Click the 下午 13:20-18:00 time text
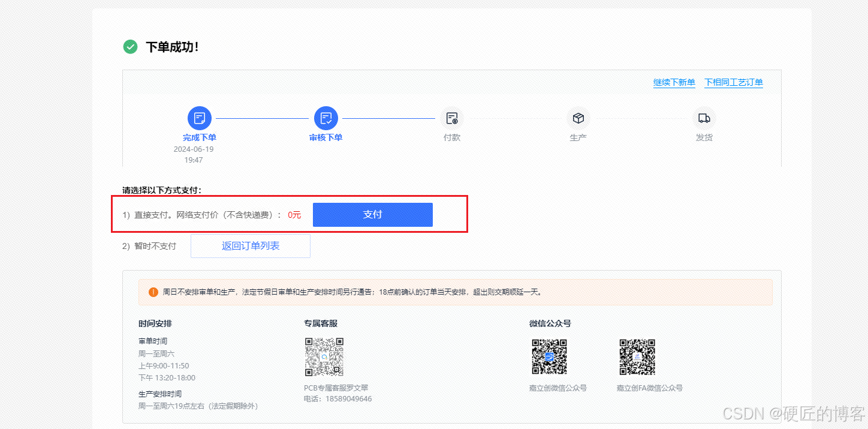 tap(167, 377)
